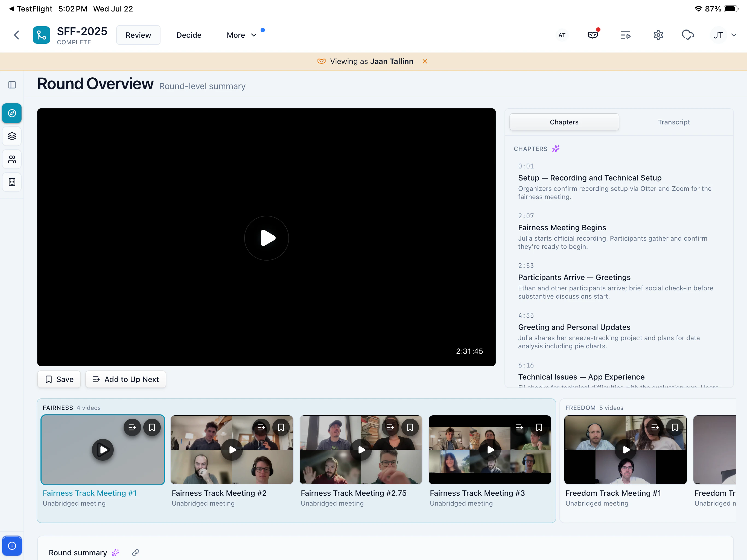This screenshot has width=747, height=560.
Task: Toggle the left sidebar panel icon
Action: tap(12, 85)
